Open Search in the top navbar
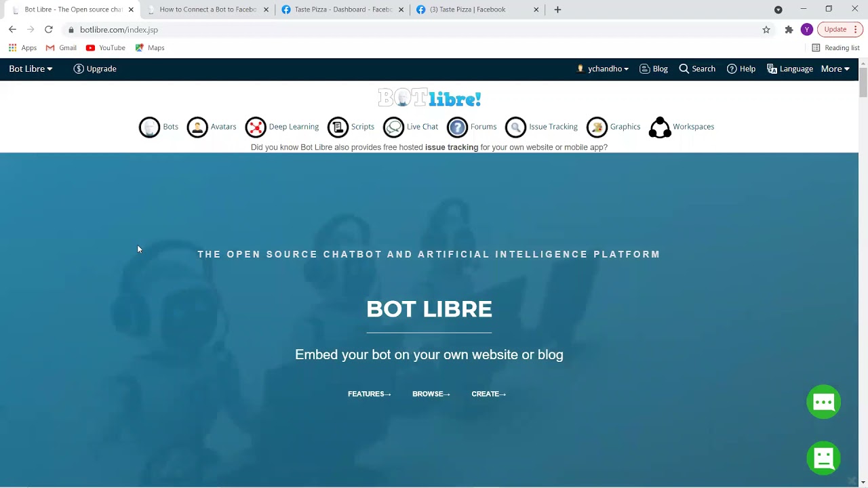868x488 pixels. (697, 69)
